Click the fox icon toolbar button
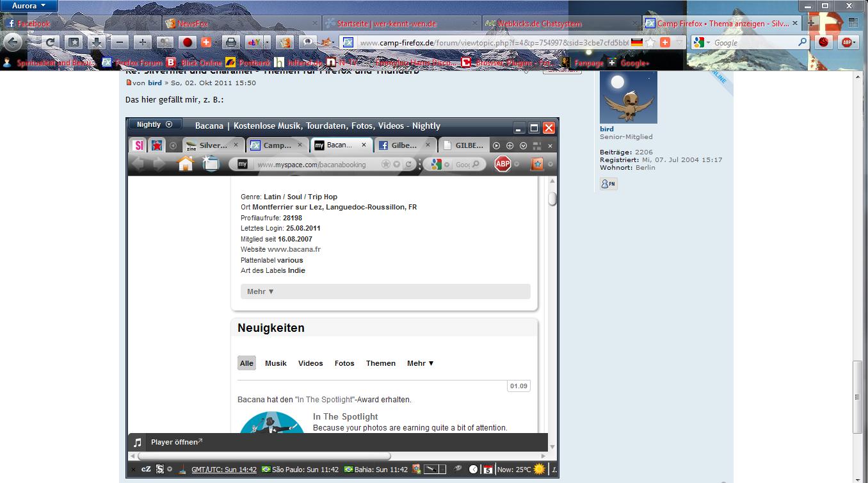 [326, 42]
